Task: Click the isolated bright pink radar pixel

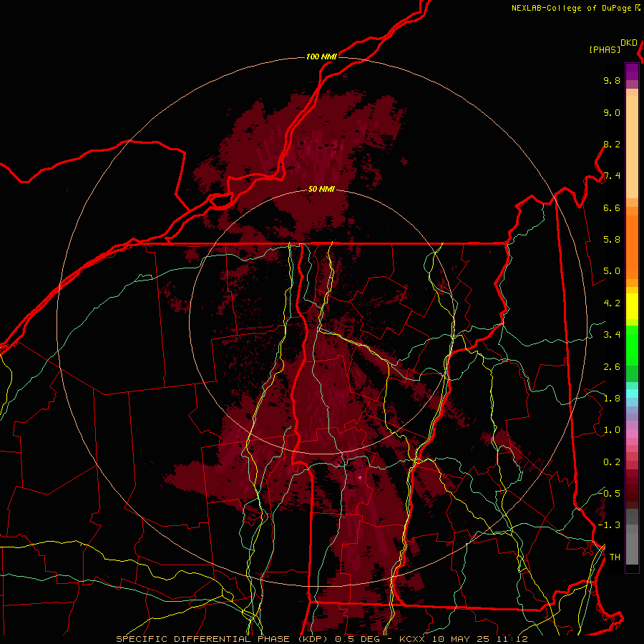Action: 360,477
